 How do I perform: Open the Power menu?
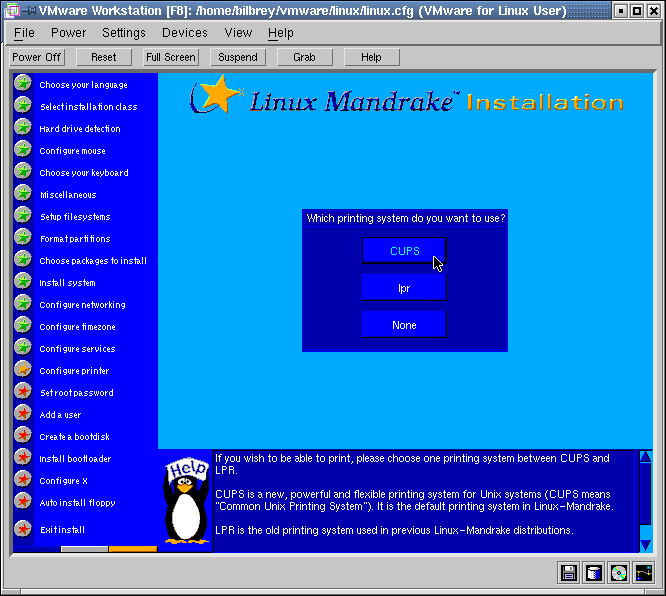(68, 33)
